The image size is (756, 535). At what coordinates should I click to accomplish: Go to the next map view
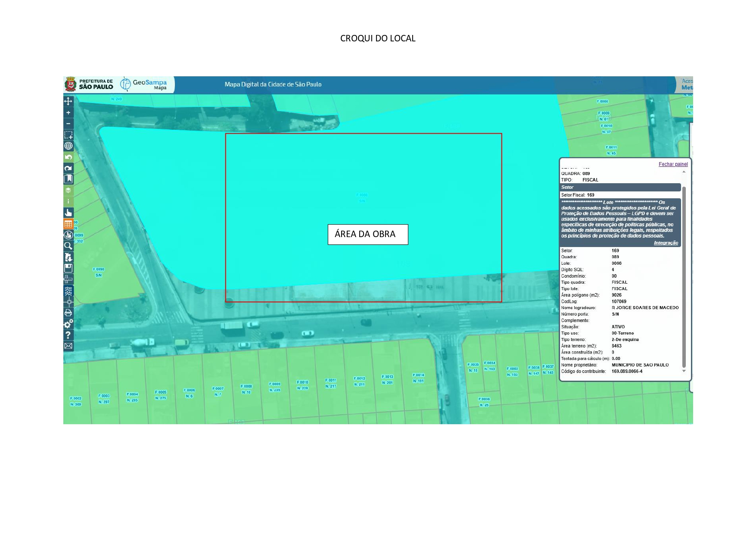click(68, 168)
